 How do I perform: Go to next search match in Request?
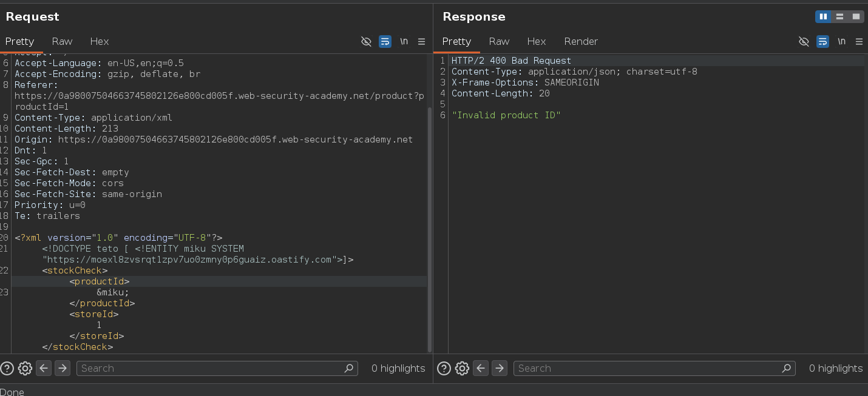pyautogui.click(x=62, y=368)
